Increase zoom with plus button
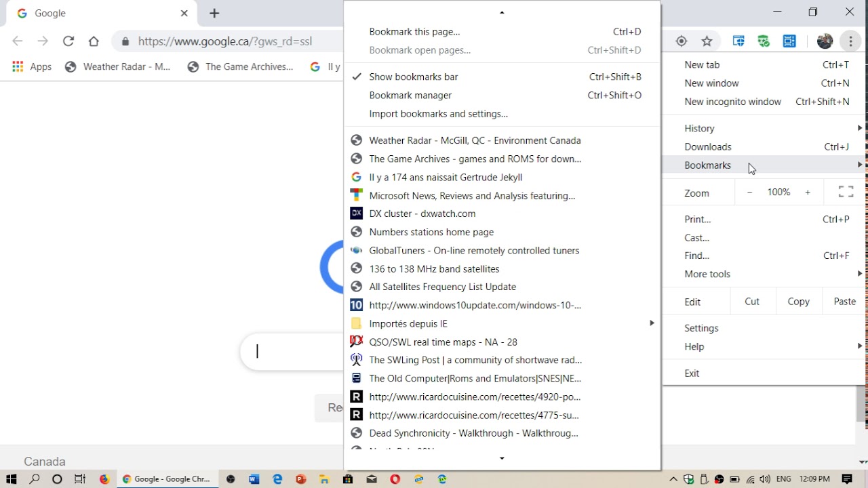Screen dimensions: 868x488 click(808, 192)
